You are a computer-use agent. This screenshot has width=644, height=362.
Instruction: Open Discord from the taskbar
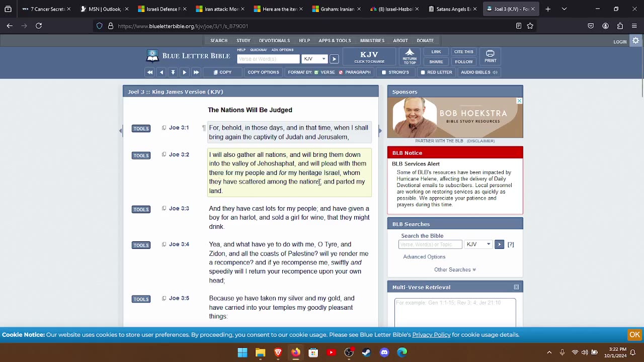(384, 352)
